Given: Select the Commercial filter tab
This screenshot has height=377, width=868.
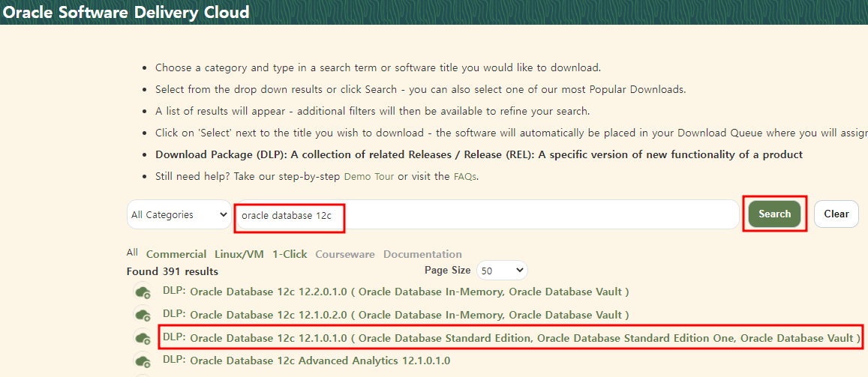Looking at the screenshot, I should pos(176,254).
